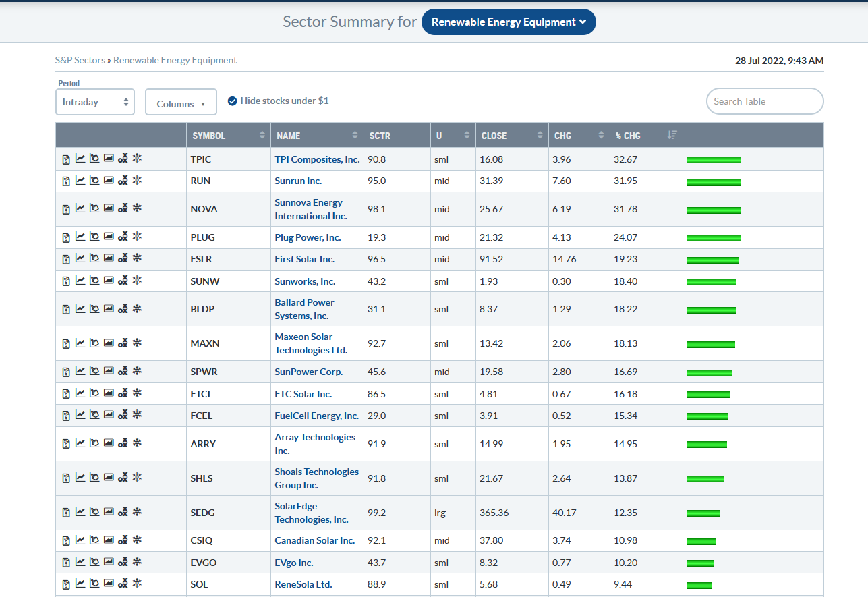Open line chart icon for CSIQ row
This screenshot has height=597, width=868.
80,540
